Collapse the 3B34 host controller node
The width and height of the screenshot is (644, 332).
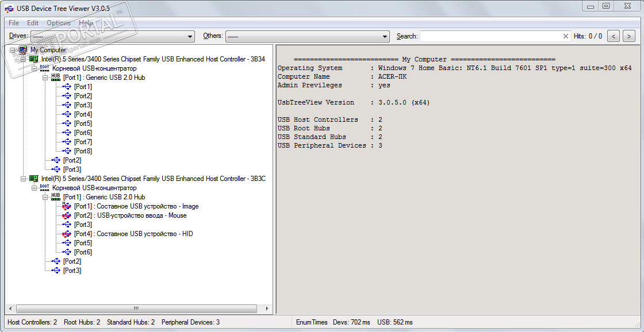pyautogui.click(x=23, y=60)
